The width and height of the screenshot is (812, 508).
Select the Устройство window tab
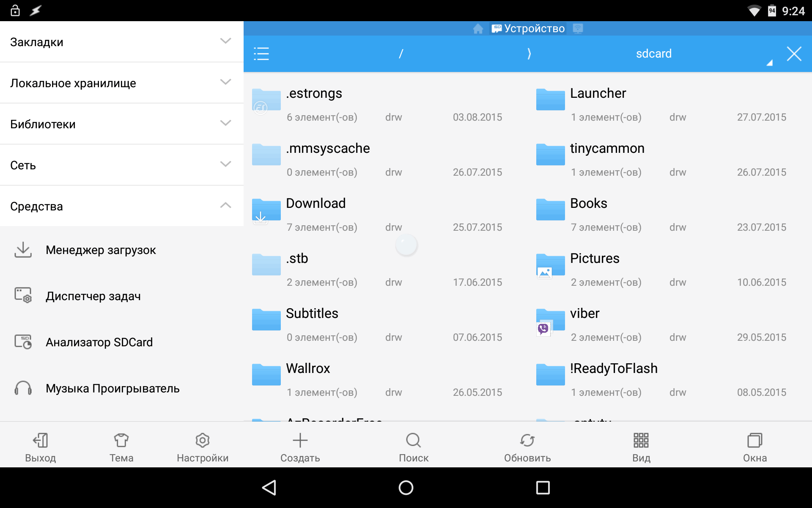pyautogui.click(x=528, y=28)
